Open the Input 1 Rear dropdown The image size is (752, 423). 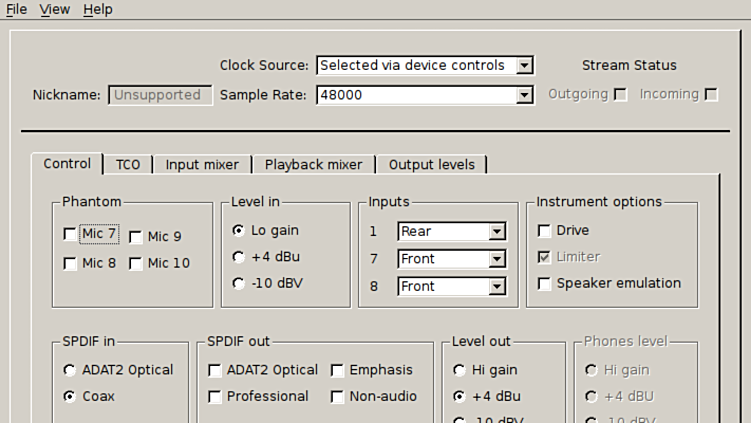point(451,232)
